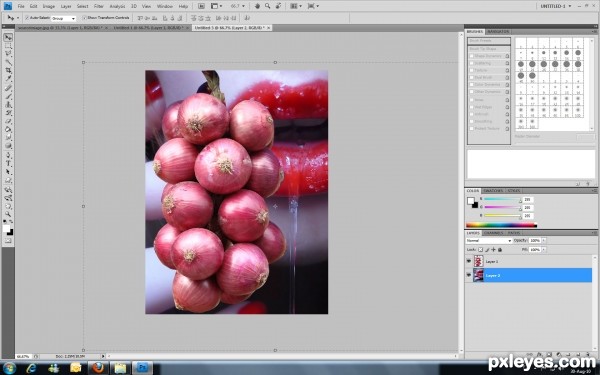The image size is (600, 375).
Task: Open the Filter menu
Action: coord(99,7)
